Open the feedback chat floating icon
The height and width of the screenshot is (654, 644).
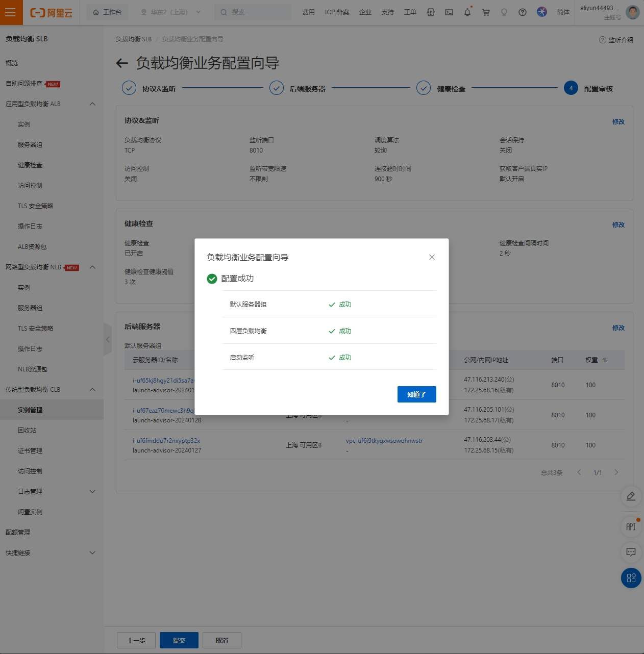(631, 552)
